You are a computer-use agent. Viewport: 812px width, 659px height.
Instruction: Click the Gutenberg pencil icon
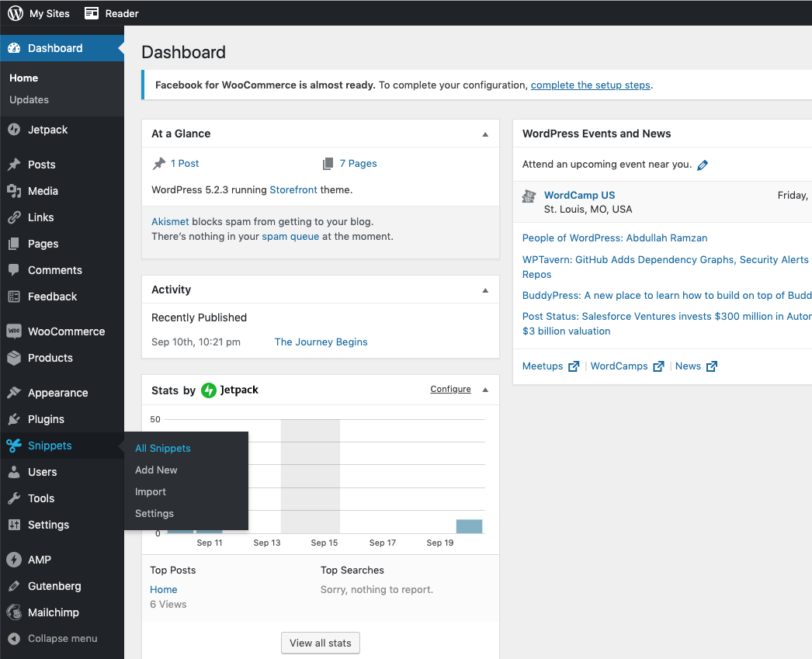(14, 586)
